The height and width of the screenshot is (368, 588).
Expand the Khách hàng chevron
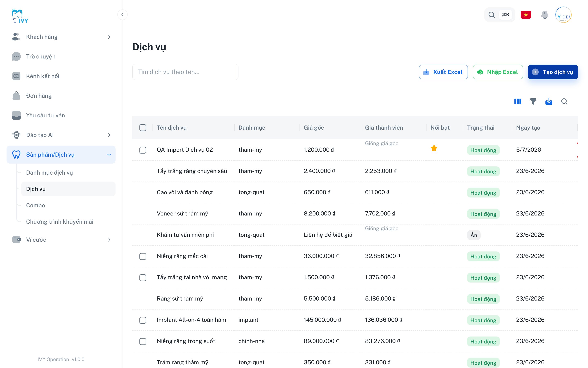pos(109,37)
